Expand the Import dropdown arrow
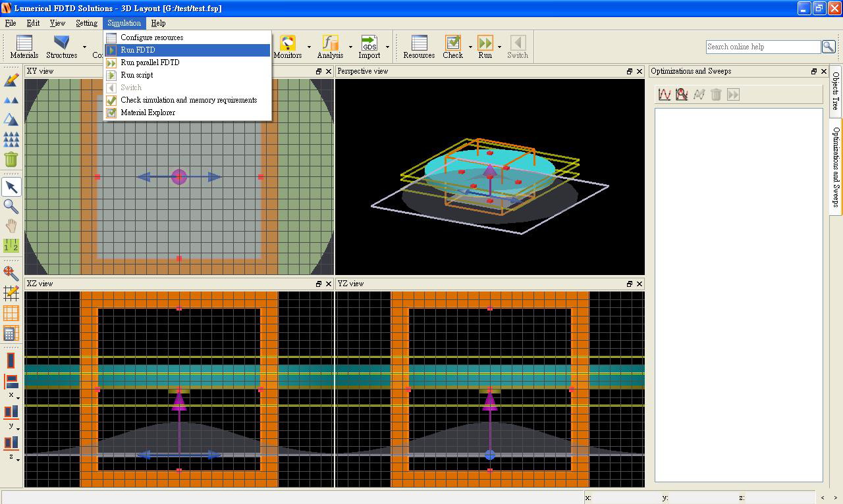Viewport: 843px width, 504px height. [x=387, y=47]
